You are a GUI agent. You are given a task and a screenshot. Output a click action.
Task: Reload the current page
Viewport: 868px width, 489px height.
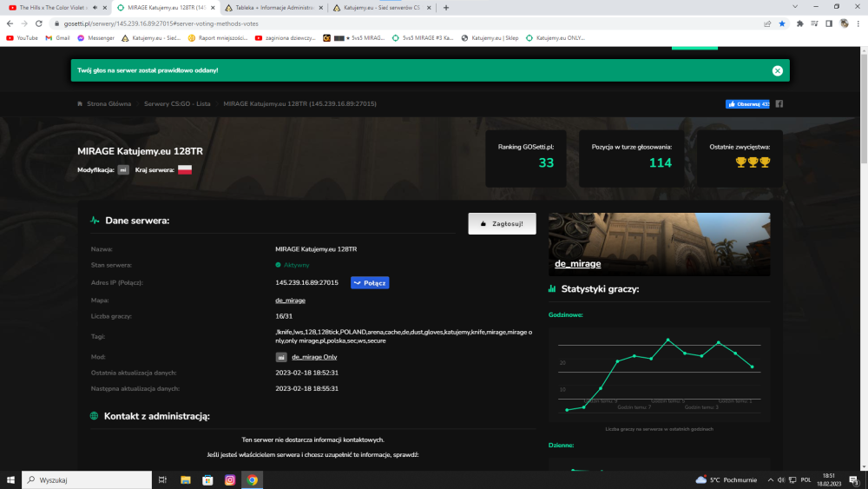pyautogui.click(x=39, y=23)
